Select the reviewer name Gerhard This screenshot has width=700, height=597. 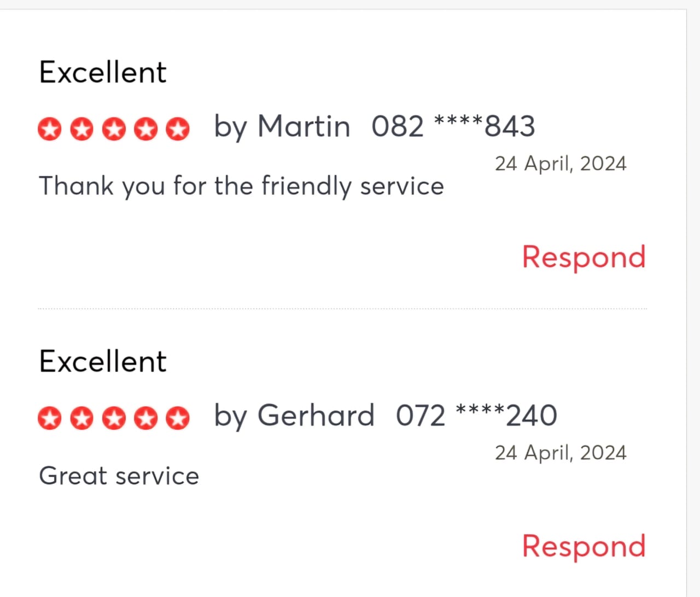pyautogui.click(x=316, y=415)
